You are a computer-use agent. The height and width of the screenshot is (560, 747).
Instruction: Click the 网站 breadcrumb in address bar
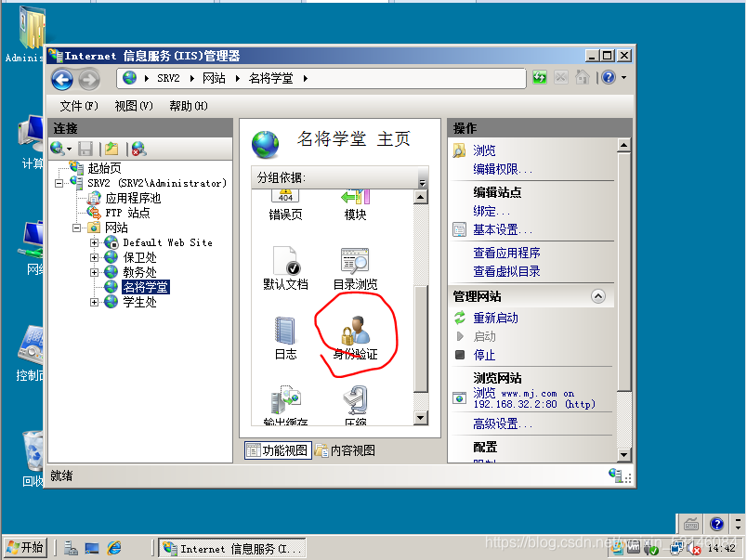214,78
